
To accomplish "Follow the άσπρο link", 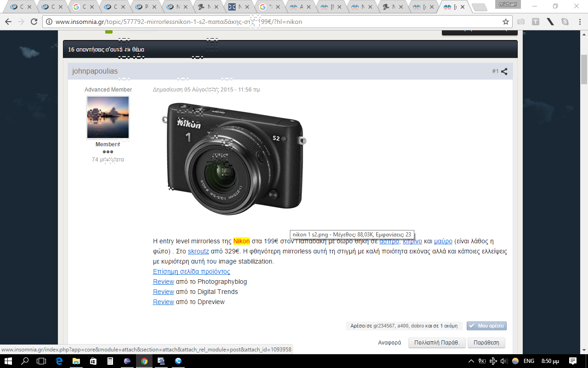I will 389,241.
